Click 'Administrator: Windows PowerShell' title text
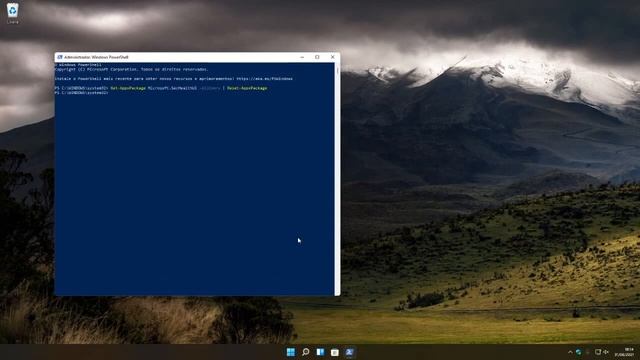640x360 pixels. click(96, 57)
